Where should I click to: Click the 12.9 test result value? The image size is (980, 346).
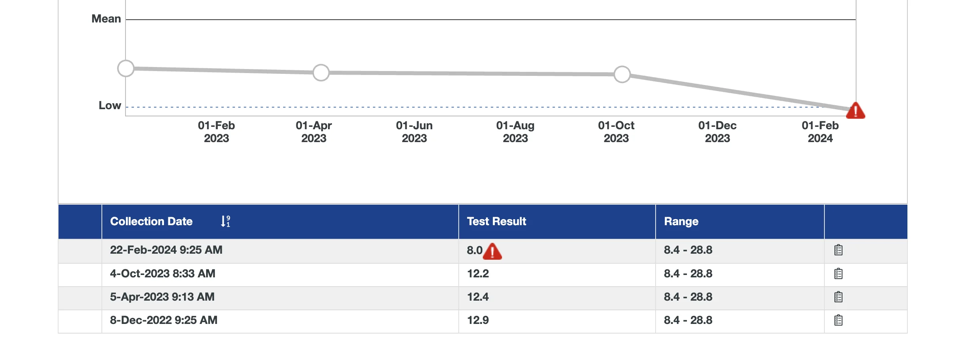[478, 320]
